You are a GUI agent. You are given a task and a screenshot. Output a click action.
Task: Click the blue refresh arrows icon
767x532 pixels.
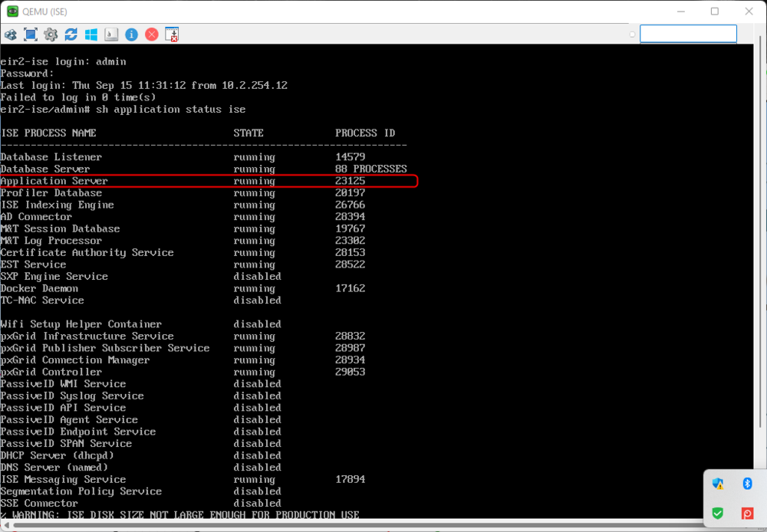[71, 34]
